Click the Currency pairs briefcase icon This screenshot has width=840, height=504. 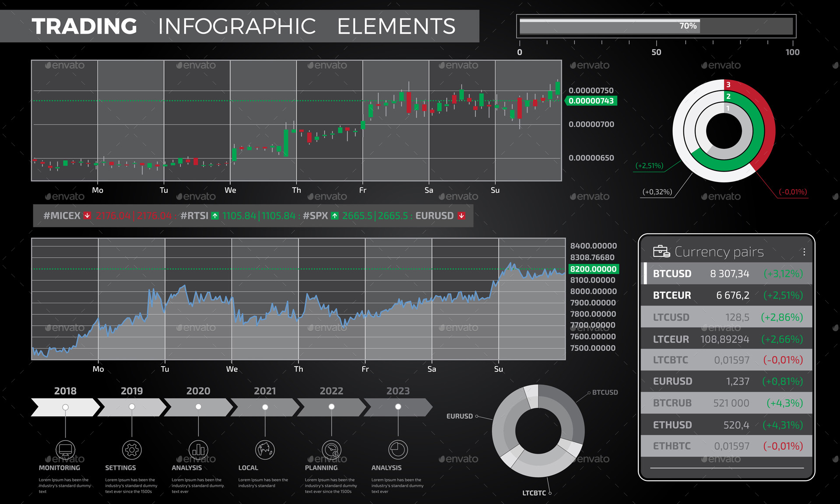pos(662,251)
